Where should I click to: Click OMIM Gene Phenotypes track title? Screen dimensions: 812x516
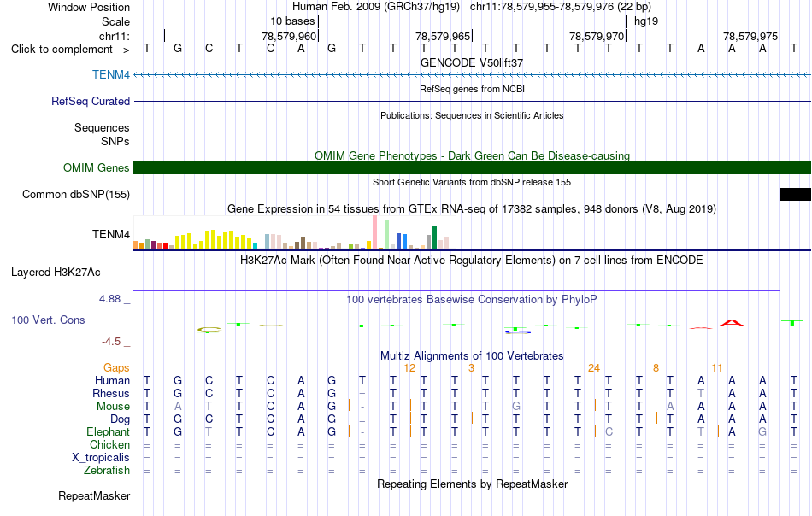coord(472,155)
